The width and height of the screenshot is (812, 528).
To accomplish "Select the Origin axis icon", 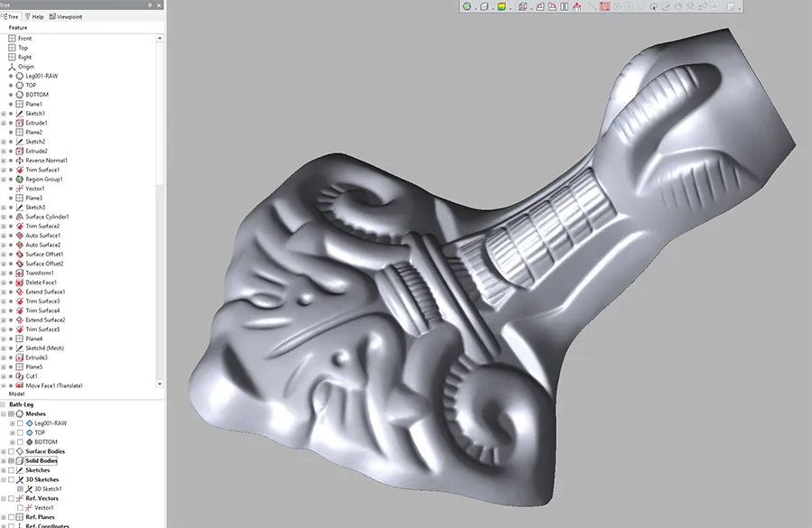I will pos(12,67).
